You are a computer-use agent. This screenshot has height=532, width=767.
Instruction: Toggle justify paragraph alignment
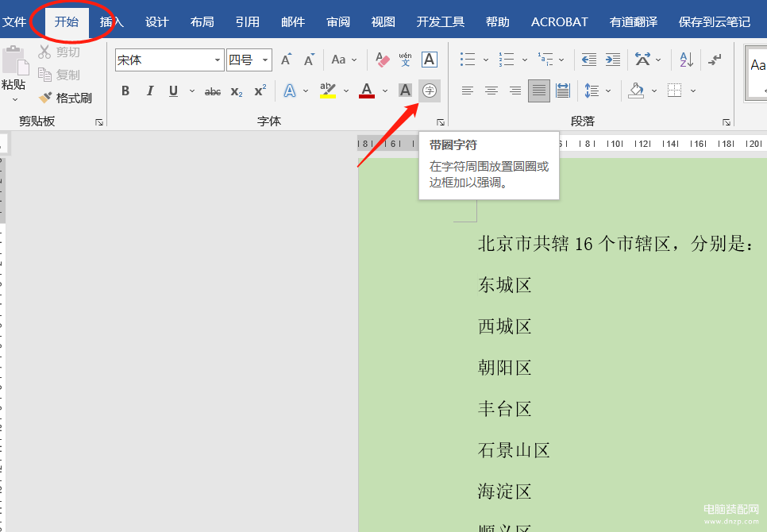point(539,91)
